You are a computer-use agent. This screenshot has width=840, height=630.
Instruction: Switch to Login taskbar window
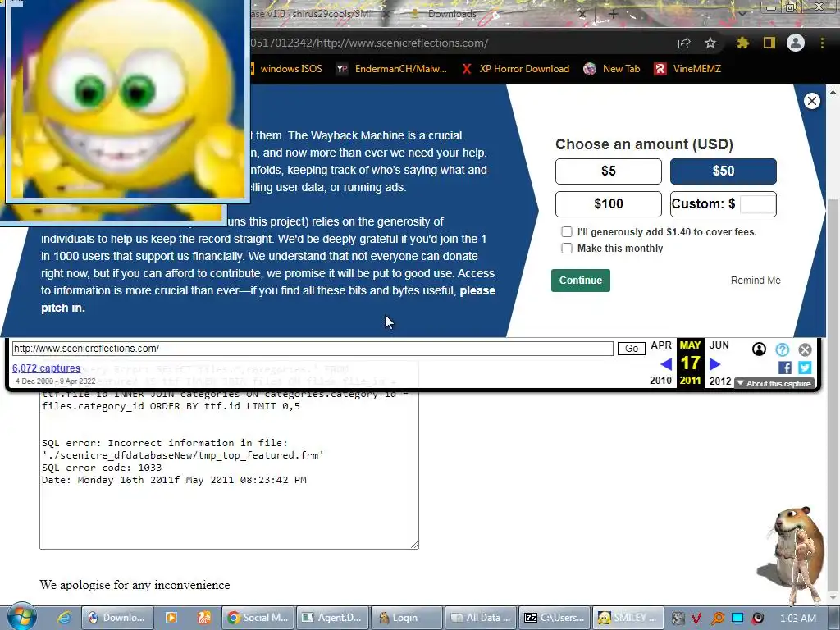pos(407,618)
